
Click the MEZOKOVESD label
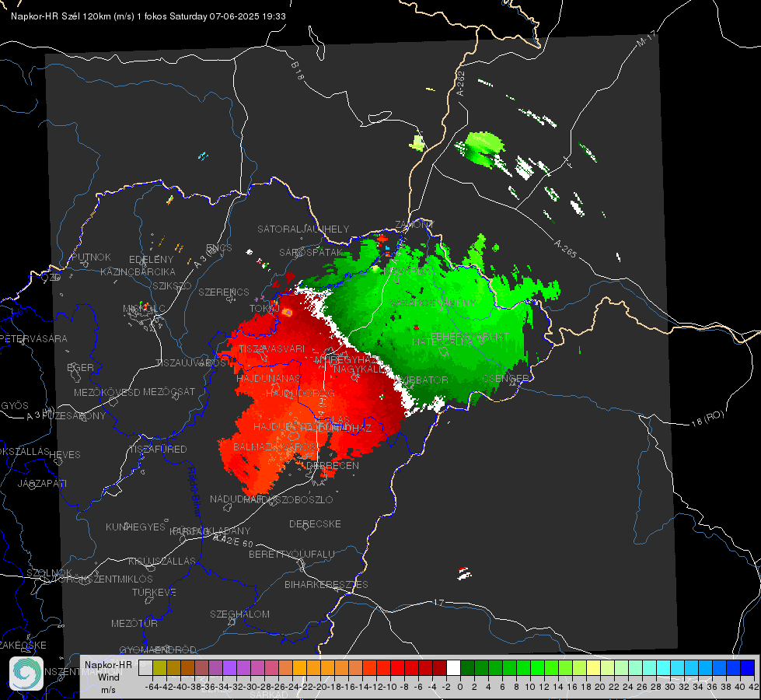pos(107,392)
